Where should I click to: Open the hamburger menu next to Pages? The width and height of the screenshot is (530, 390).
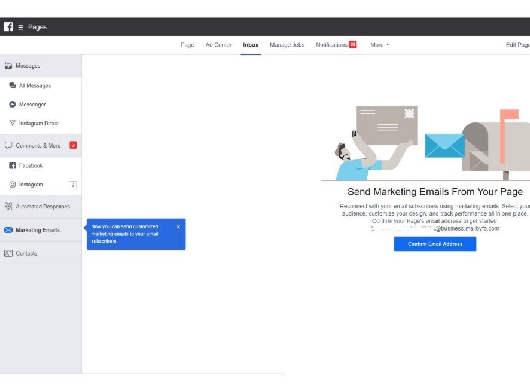[x=21, y=27]
